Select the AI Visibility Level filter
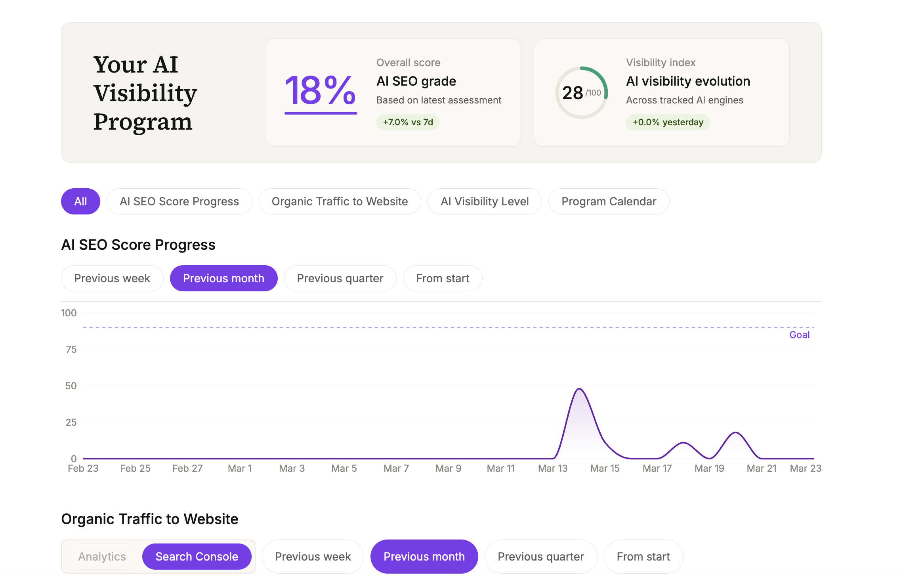The image size is (924, 574). click(484, 201)
